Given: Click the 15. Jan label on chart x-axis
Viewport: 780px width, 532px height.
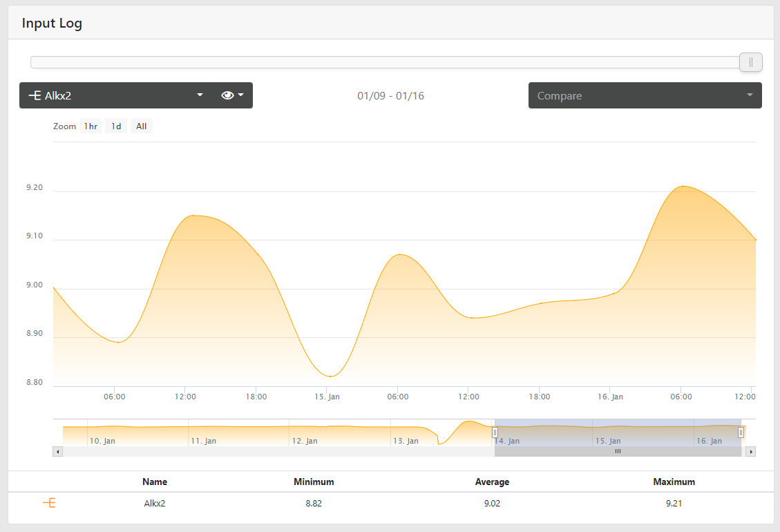Looking at the screenshot, I should click(x=327, y=397).
